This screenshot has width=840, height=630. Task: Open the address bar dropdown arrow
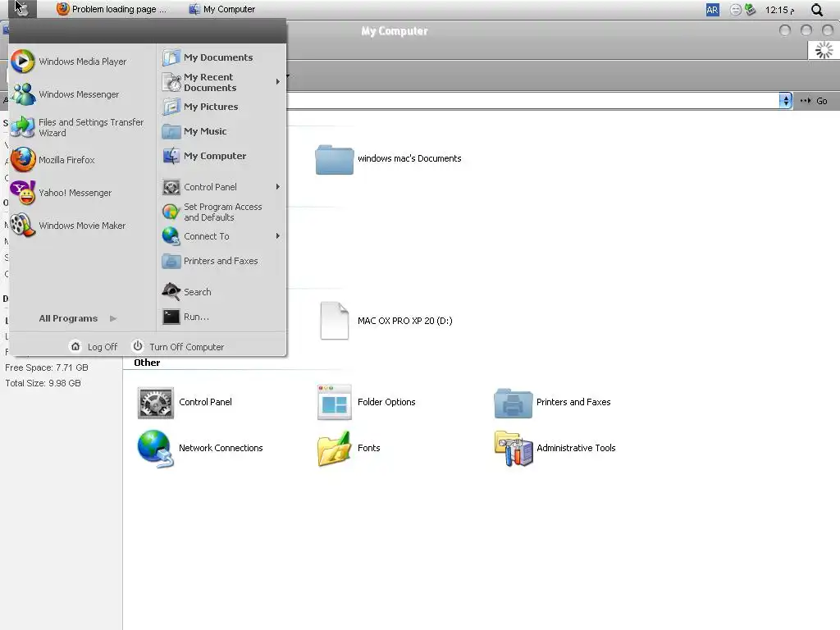click(785, 101)
